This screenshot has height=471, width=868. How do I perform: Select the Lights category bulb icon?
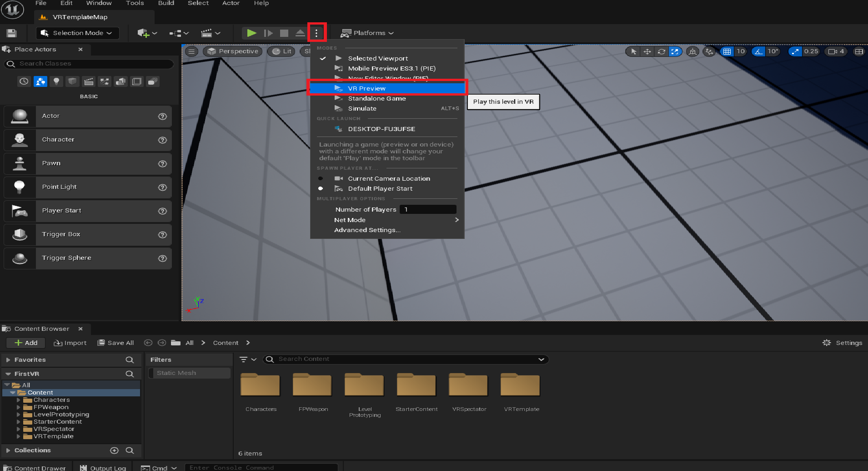point(56,81)
